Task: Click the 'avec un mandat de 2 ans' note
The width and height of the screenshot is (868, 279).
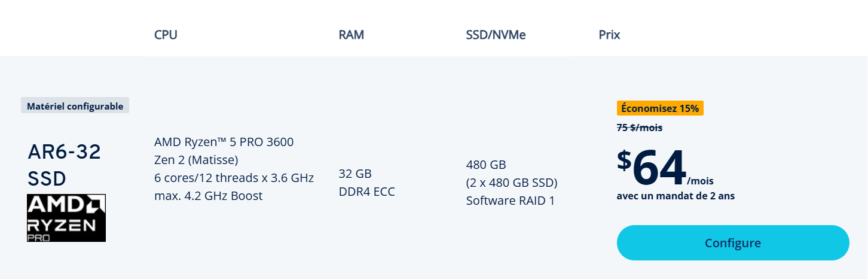Action: coord(676,196)
